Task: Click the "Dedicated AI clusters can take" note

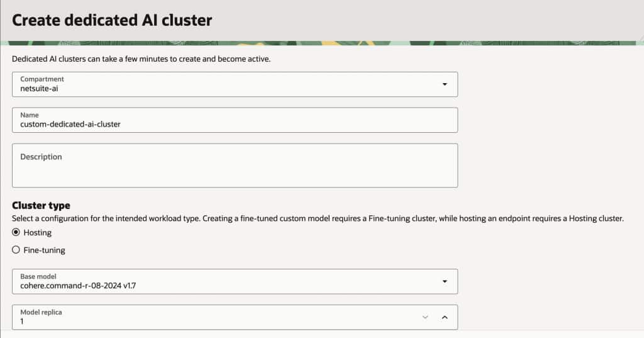Action: (141, 59)
